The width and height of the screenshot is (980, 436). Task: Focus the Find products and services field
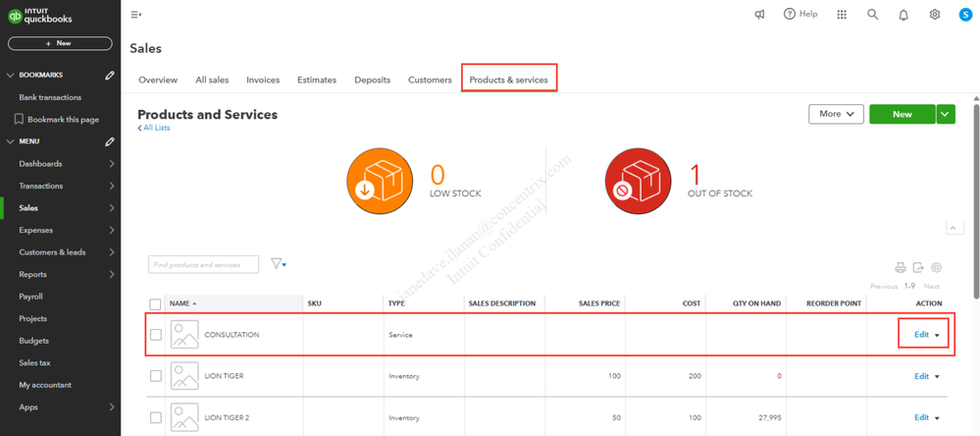tap(203, 264)
